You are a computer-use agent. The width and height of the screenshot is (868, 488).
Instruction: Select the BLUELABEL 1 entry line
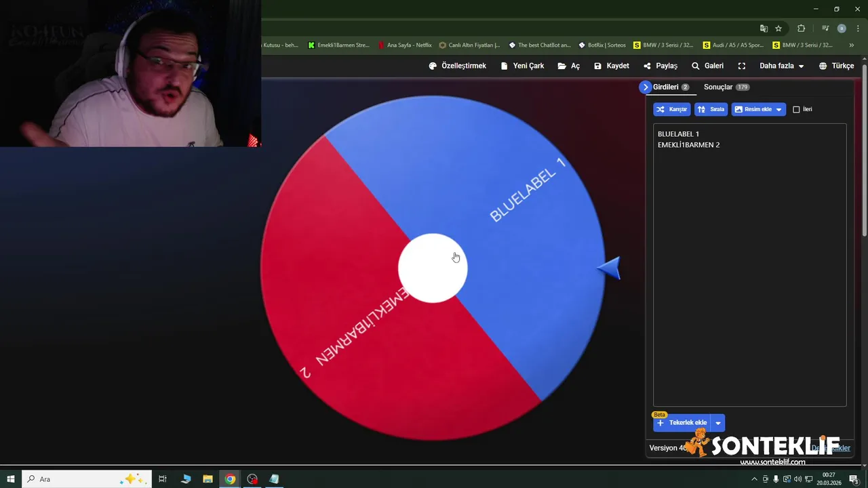click(x=678, y=134)
